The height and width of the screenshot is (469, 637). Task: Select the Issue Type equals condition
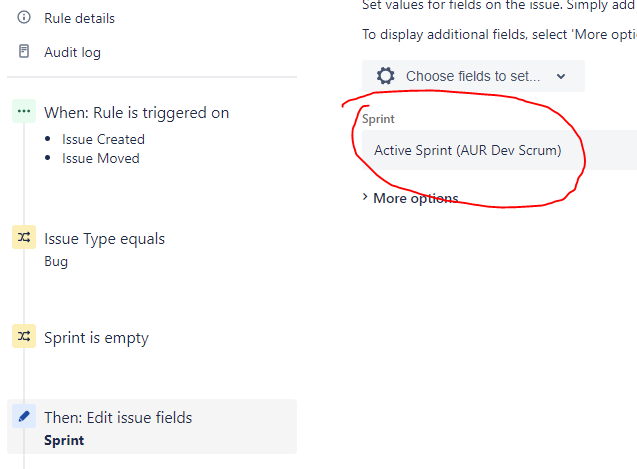point(104,239)
